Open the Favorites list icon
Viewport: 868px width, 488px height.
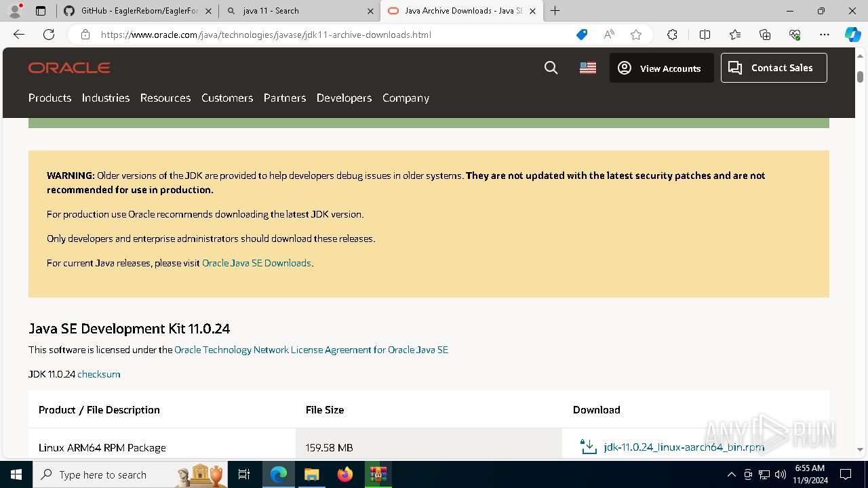coord(735,35)
